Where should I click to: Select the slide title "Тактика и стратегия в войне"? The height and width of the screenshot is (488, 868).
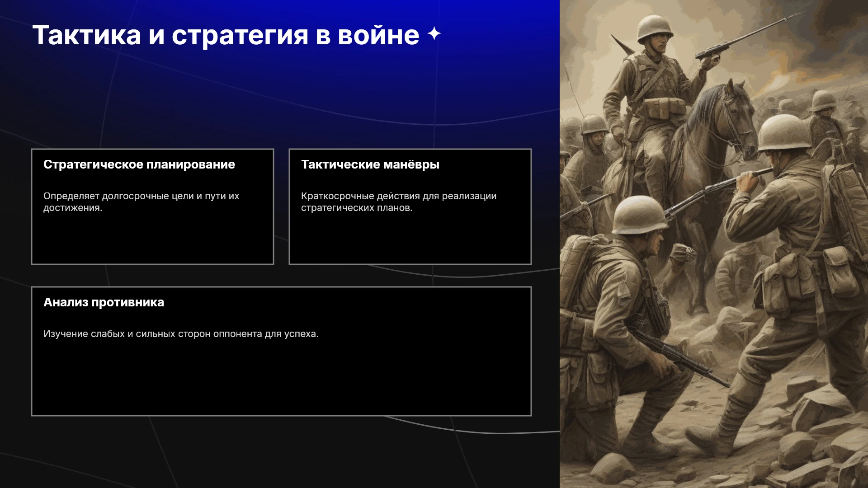click(x=226, y=35)
